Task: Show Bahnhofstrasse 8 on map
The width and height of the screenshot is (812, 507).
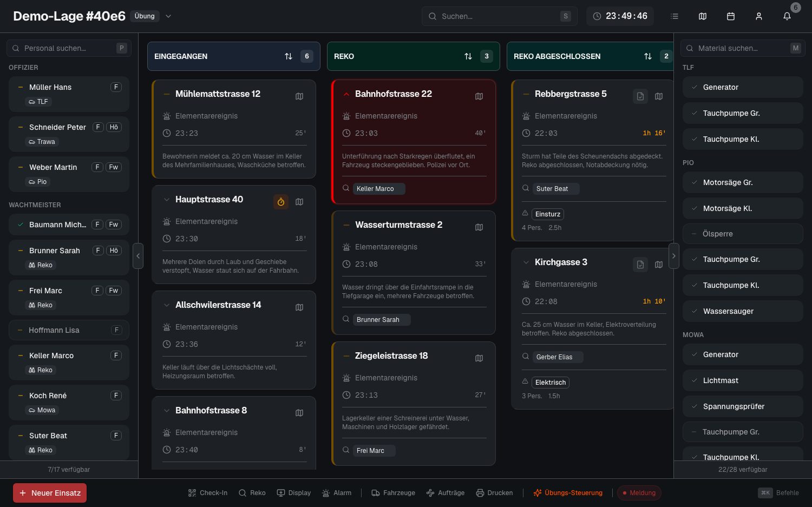Action: (x=299, y=413)
